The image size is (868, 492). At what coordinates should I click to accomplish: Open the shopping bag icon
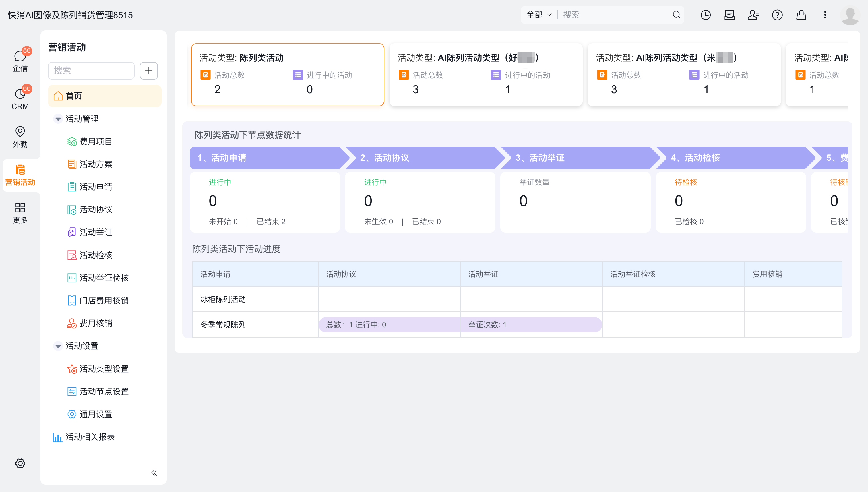801,15
